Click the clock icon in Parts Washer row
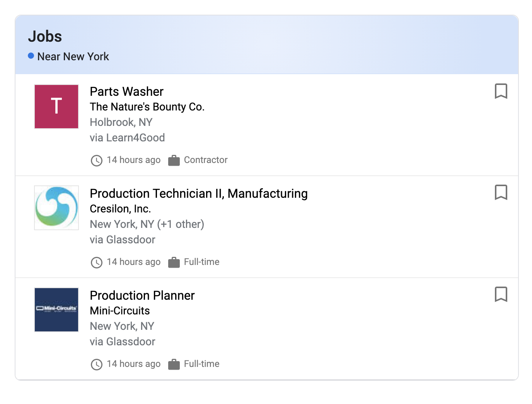 [97, 160]
